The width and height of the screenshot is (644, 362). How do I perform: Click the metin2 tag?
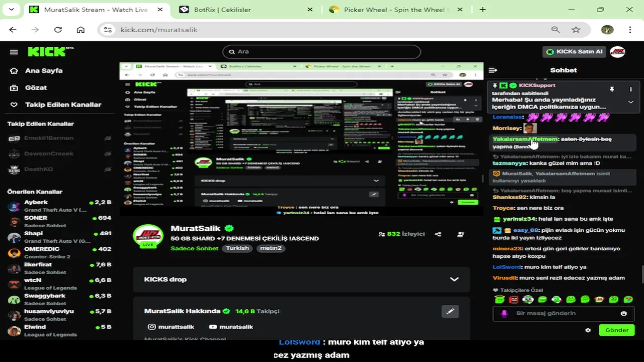click(271, 248)
